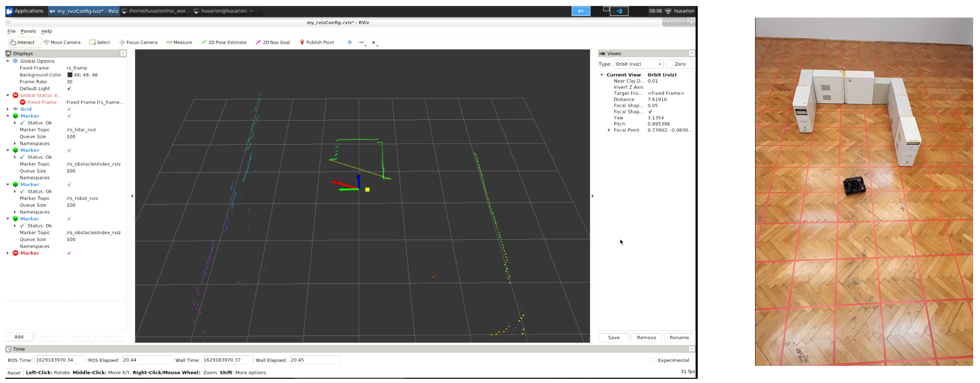Screen dimensions: 980x383
Task: Choose the Measure tool
Action: click(x=179, y=42)
